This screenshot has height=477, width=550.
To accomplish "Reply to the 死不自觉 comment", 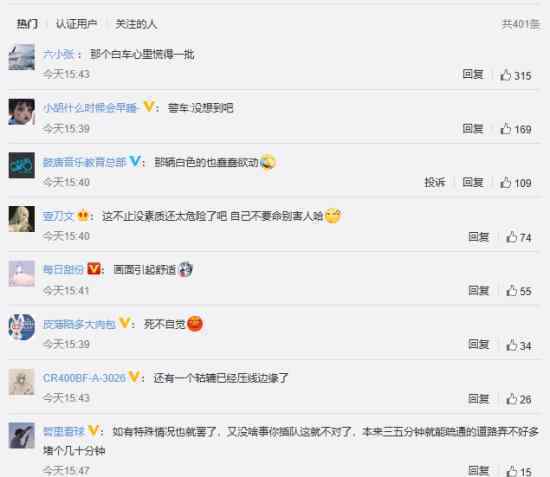I will (x=479, y=344).
